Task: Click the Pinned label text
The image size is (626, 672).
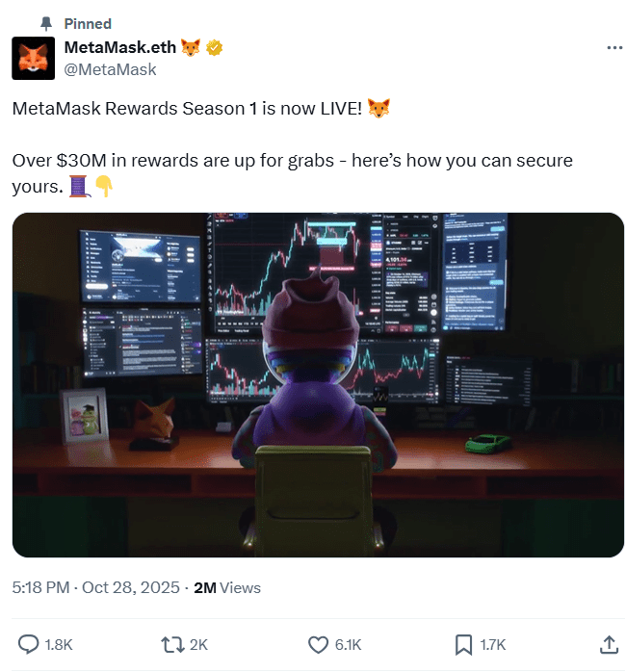Action: [x=88, y=24]
